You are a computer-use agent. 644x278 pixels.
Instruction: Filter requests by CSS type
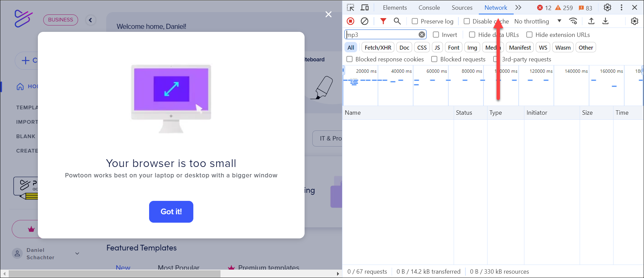pos(422,48)
